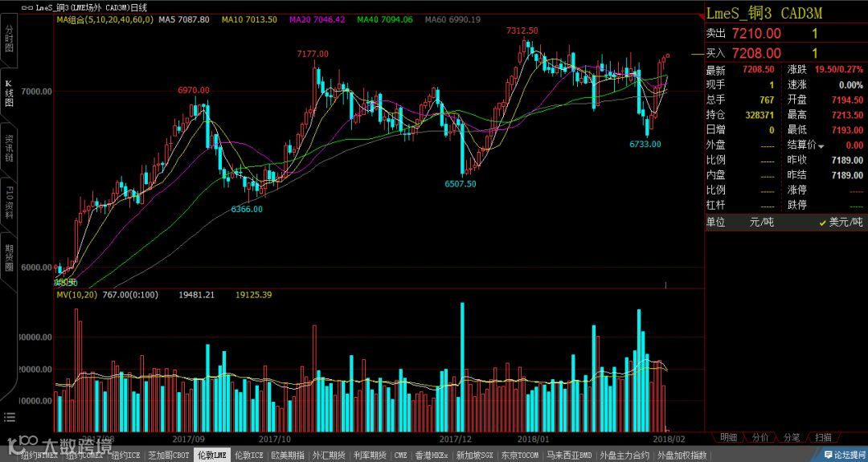Switch to the CME market tab
Viewport: 868px width, 462px height.
[x=400, y=456]
